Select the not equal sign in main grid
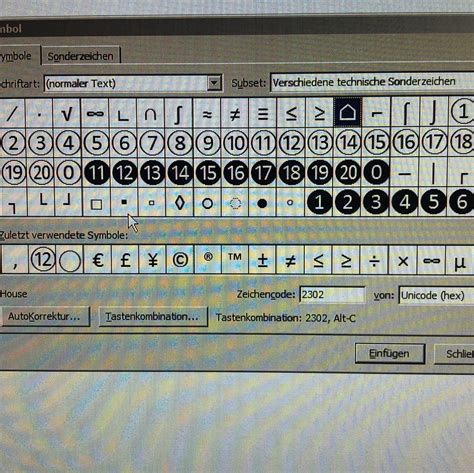 click(x=235, y=114)
